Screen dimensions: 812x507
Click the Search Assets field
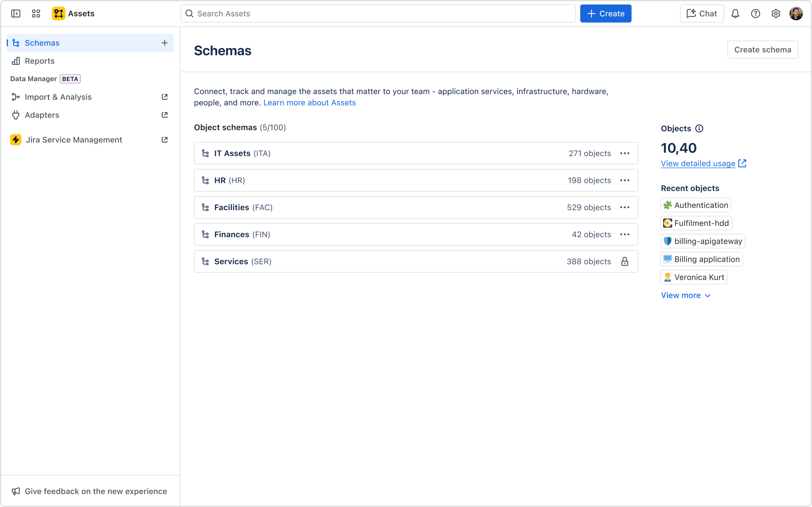coord(378,13)
